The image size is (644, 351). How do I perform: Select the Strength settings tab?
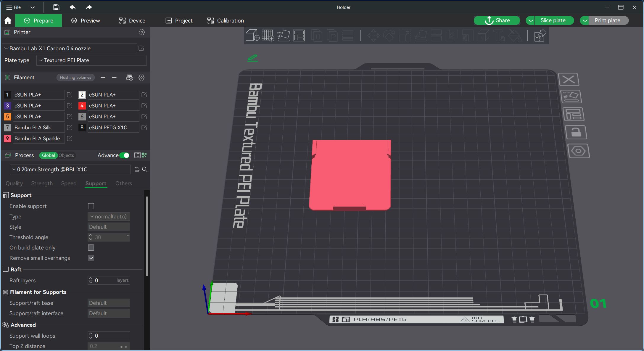[x=42, y=183]
